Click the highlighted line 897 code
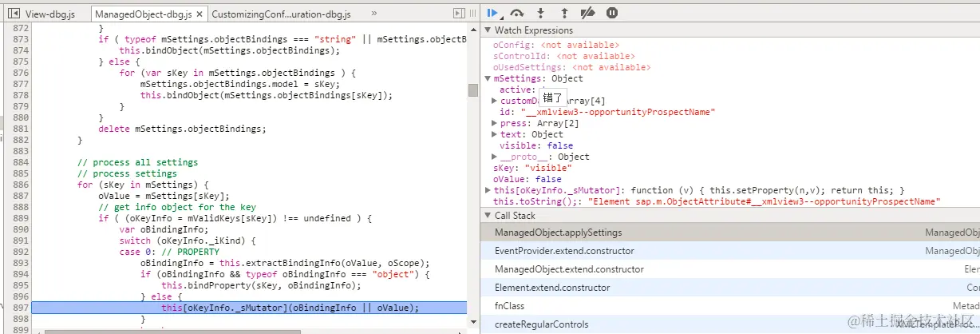This screenshot has height=334, width=980. 290,308
